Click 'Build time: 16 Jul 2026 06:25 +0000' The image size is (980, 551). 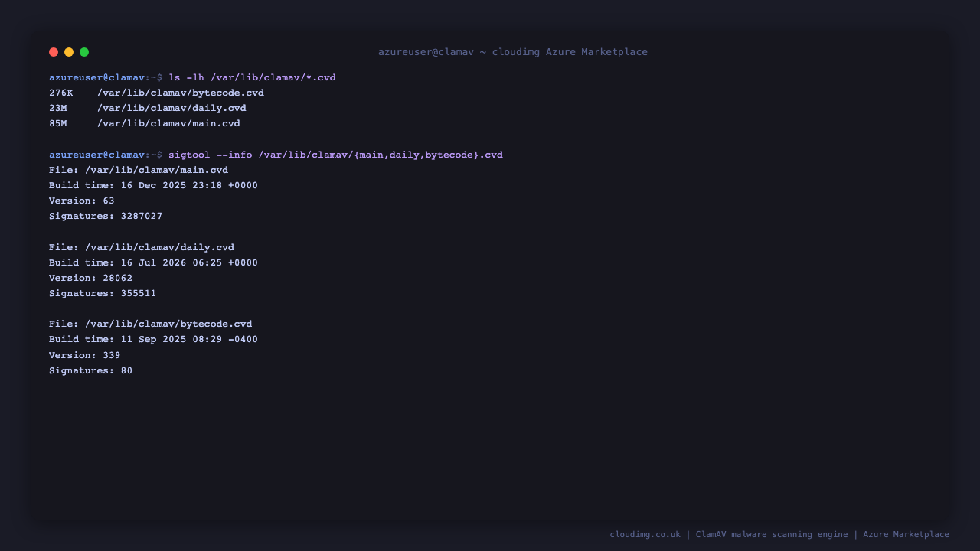click(153, 262)
